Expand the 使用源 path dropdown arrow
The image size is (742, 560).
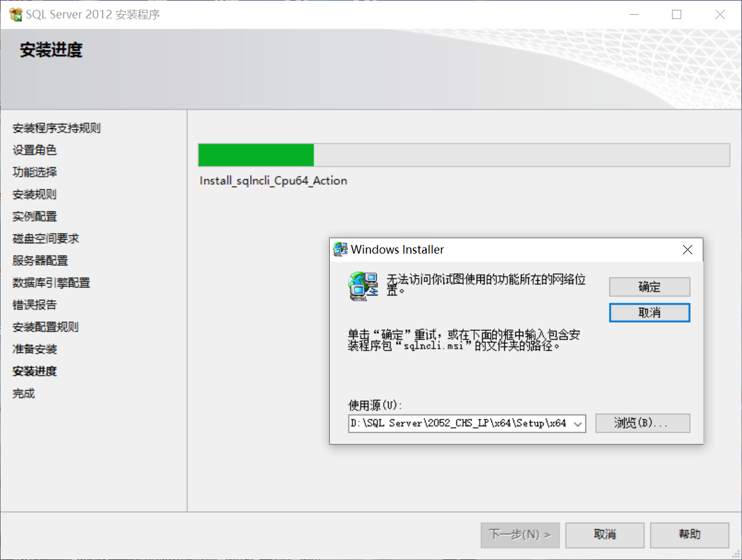[x=577, y=424]
